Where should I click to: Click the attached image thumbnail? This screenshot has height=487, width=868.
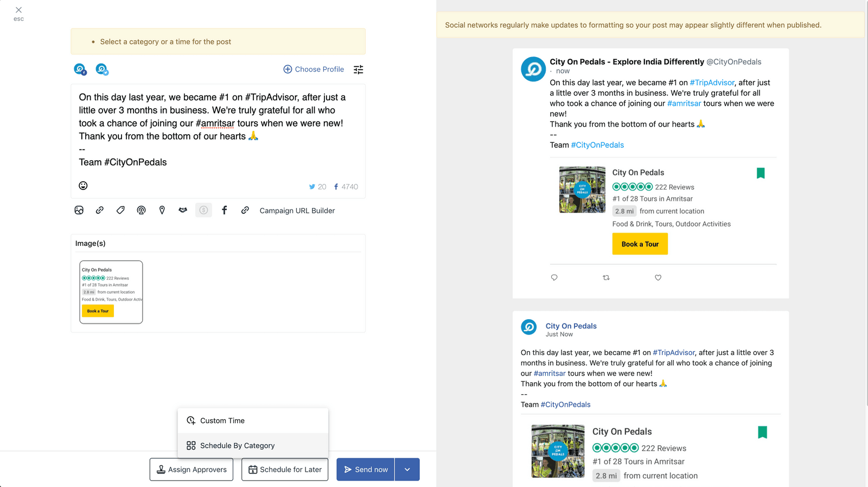tap(111, 292)
